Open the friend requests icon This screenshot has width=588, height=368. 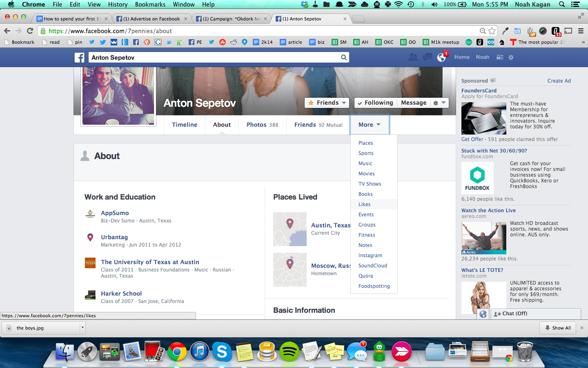pos(413,57)
